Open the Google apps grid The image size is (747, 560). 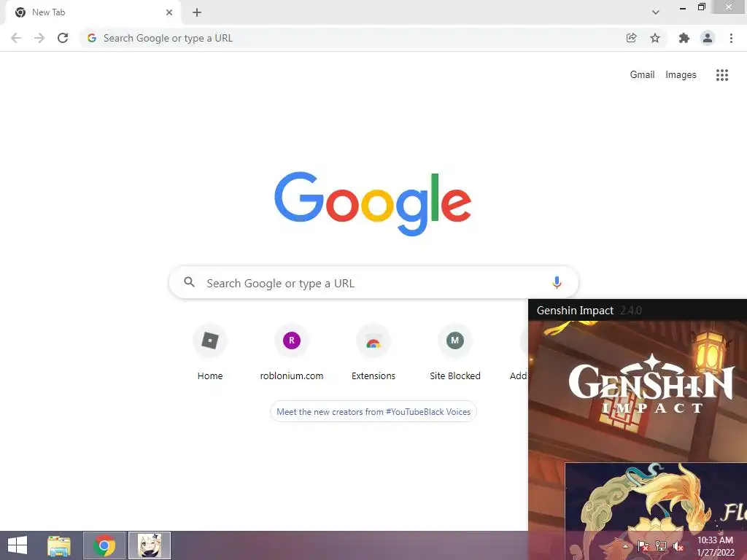coord(721,75)
